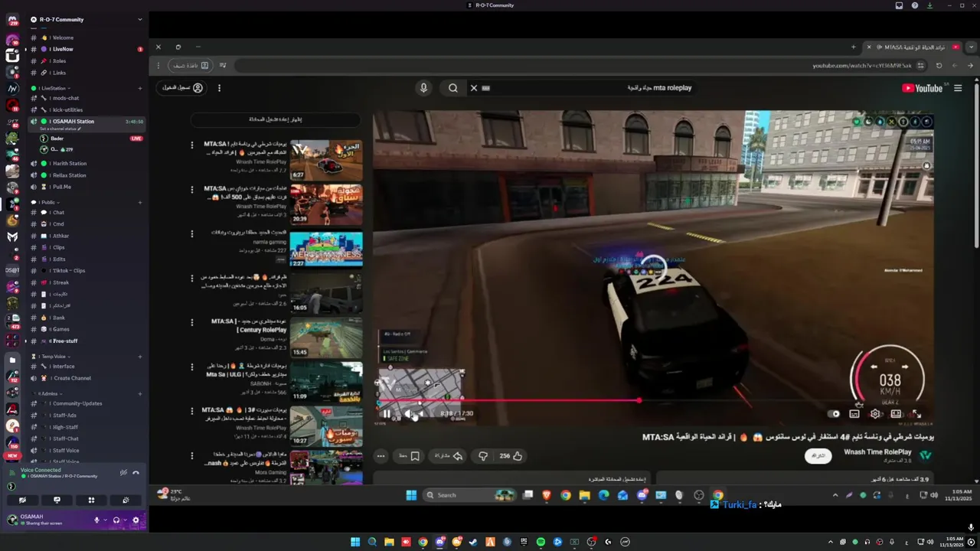Like the video showing 256 likes
The height and width of the screenshot is (551, 980).
pyautogui.click(x=511, y=456)
